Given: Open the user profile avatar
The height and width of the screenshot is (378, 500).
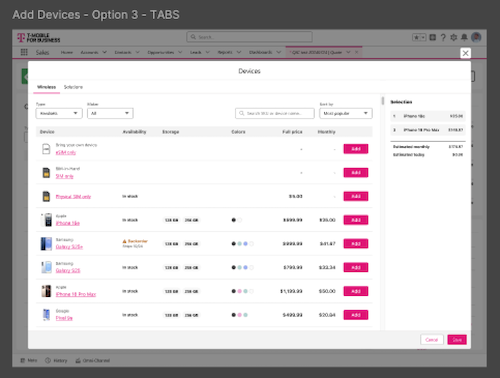Looking at the screenshot, I should [476, 37].
